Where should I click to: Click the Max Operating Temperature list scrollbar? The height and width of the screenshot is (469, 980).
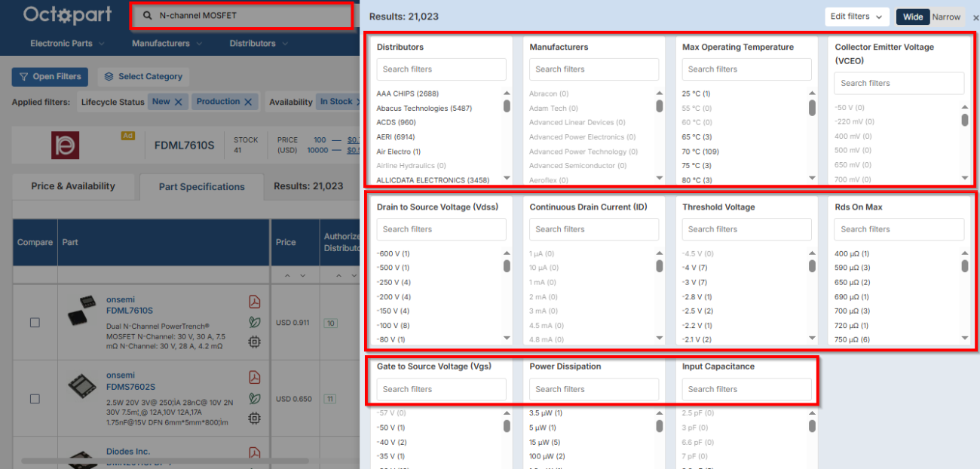point(812,108)
